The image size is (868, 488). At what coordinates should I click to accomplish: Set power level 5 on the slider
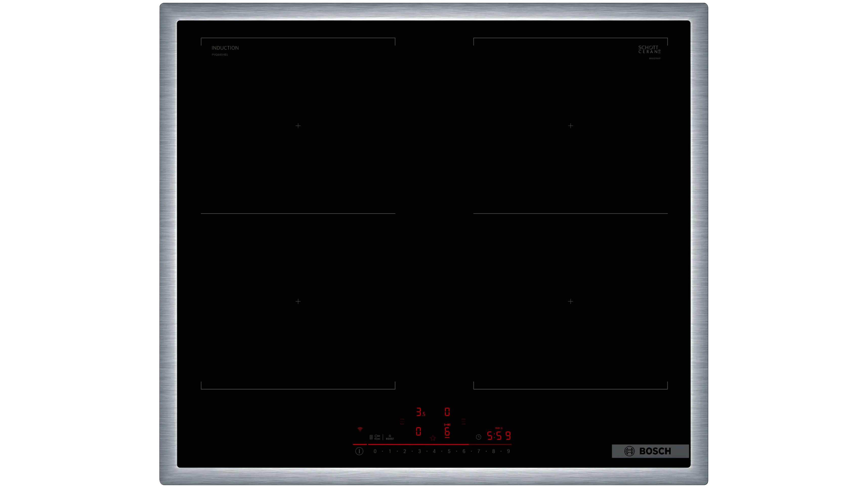(x=449, y=451)
